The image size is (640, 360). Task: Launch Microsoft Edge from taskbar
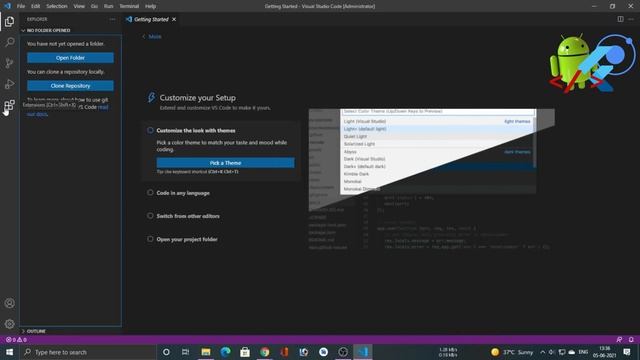pos(225,352)
